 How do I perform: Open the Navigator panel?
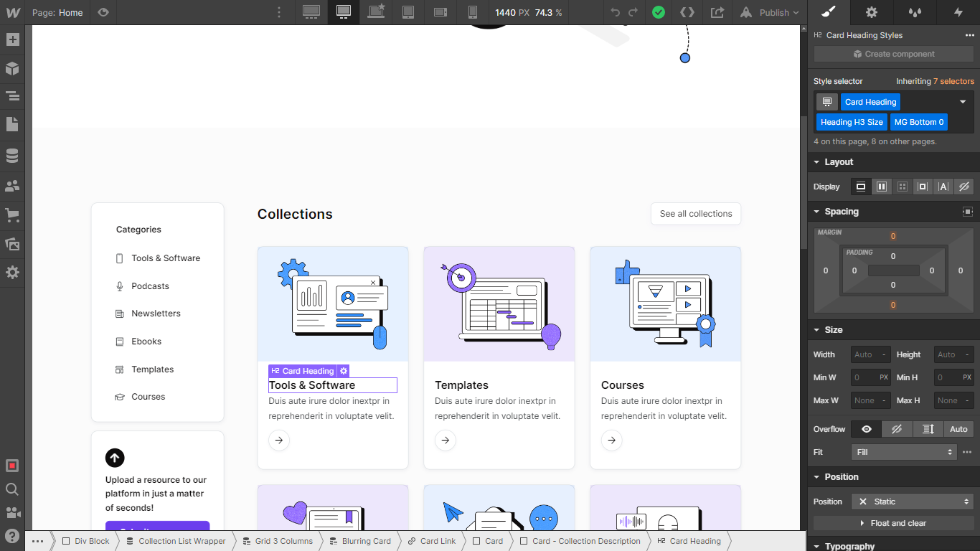click(11, 95)
